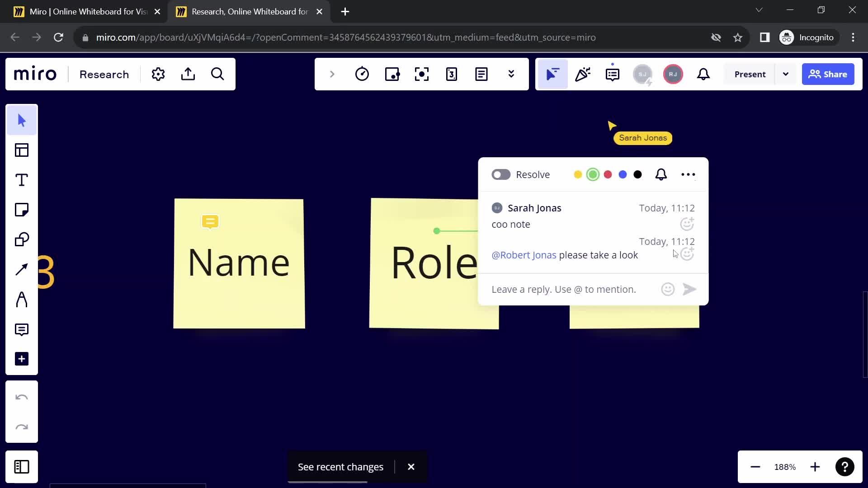
Task: Toggle the Resolve switch on comment
Action: point(501,174)
